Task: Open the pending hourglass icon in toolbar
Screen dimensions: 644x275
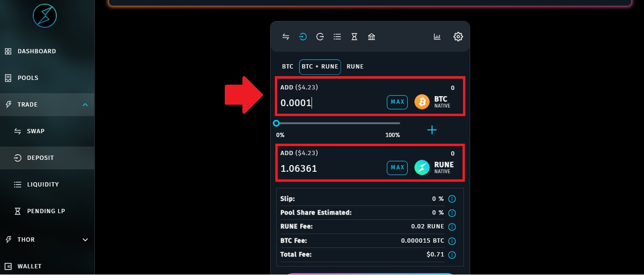Action: (x=354, y=37)
